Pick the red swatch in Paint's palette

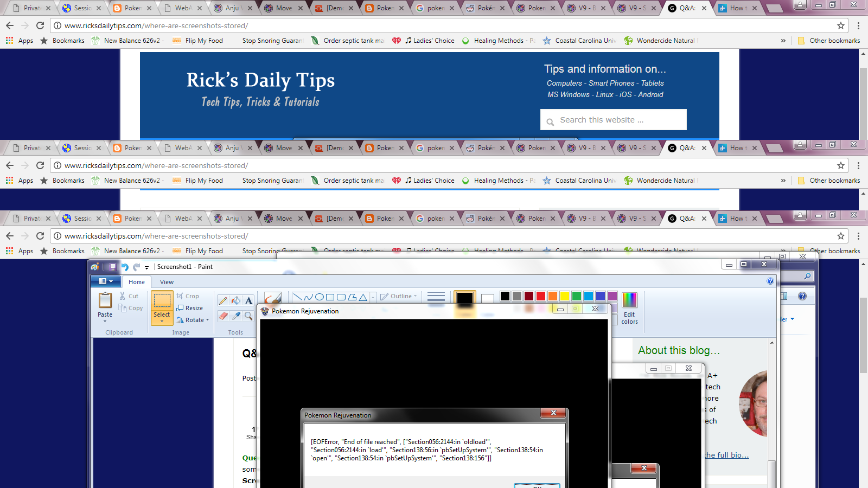click(x=541, y=296)
